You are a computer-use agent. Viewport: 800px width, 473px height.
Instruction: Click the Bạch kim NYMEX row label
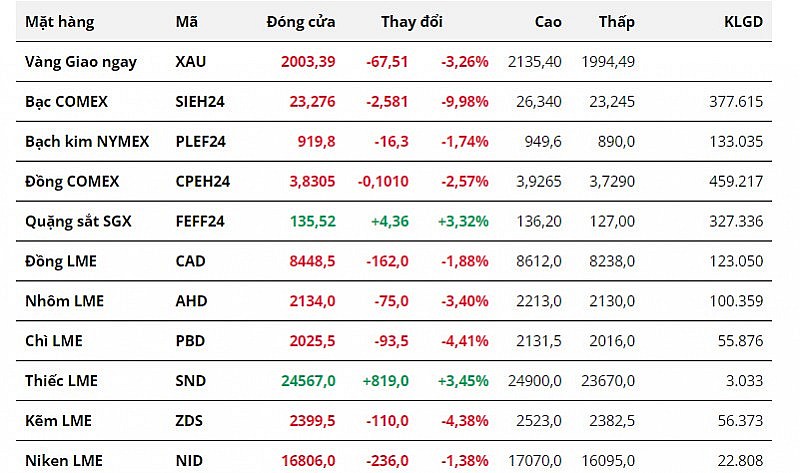87,141
